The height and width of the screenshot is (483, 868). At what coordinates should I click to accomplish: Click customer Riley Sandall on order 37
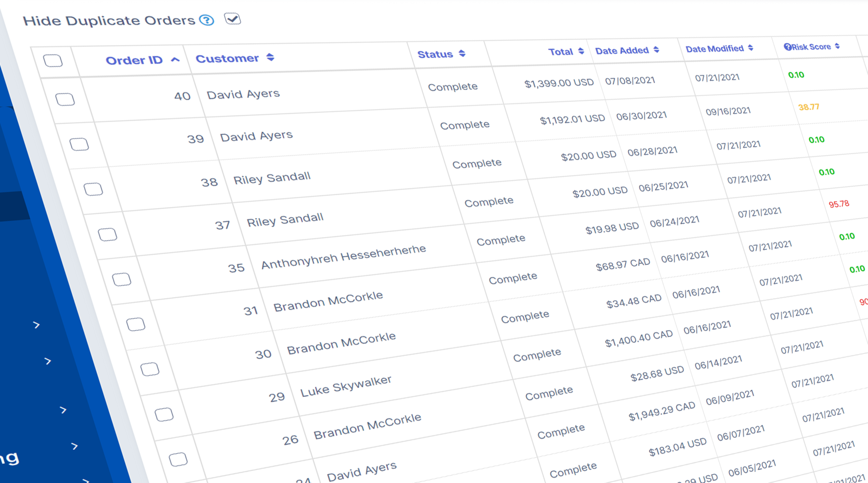pos(285,220)
